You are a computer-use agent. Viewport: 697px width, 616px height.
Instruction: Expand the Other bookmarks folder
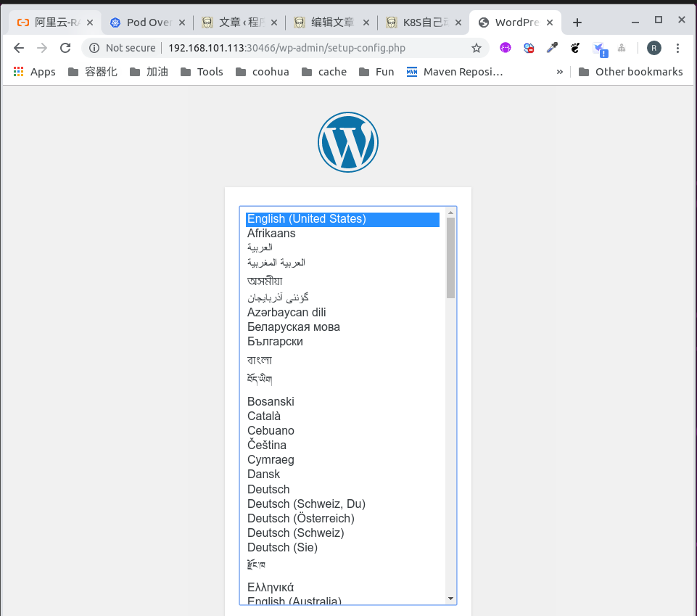pyautogui.click(x=631, y=72)
